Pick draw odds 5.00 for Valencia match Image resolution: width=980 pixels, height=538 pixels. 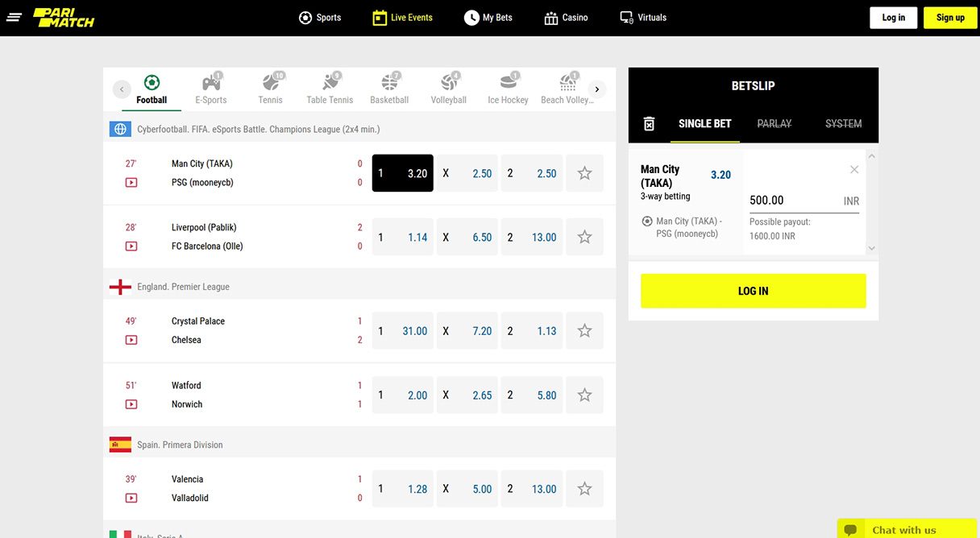tap(467, 489)
